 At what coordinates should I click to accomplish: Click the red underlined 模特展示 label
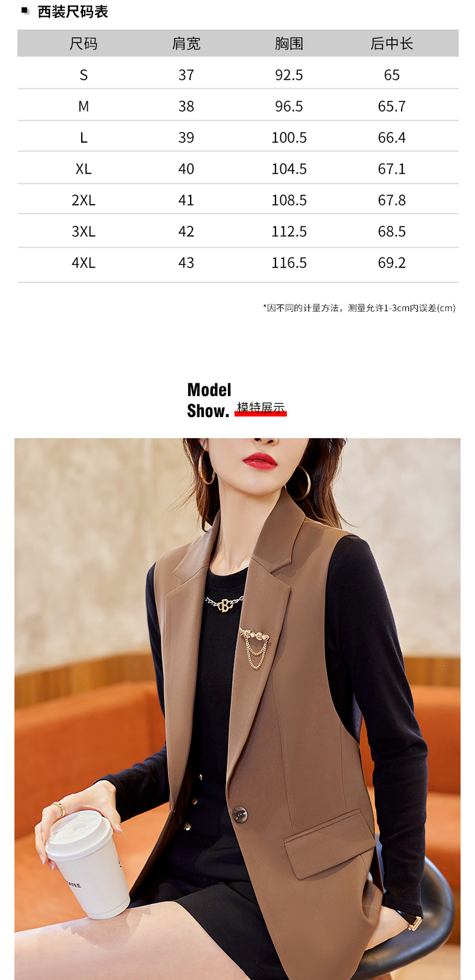(x=261, y=408)
